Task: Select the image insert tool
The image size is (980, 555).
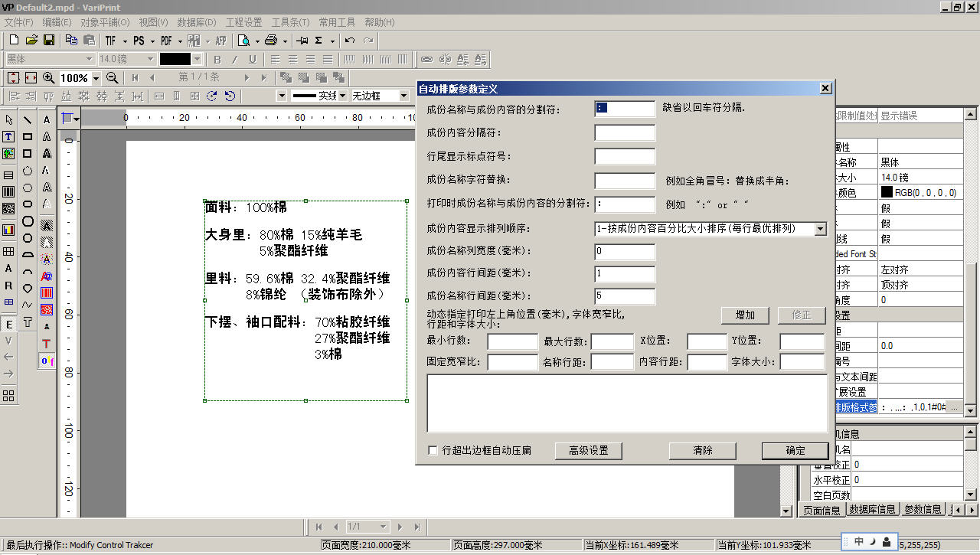Action: pos(9,153)
